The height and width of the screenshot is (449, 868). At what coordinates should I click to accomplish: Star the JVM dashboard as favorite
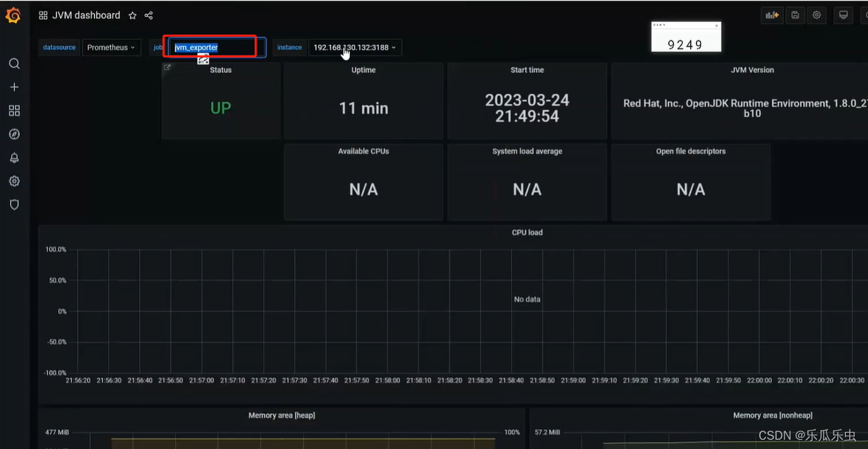tap(132, 16)
